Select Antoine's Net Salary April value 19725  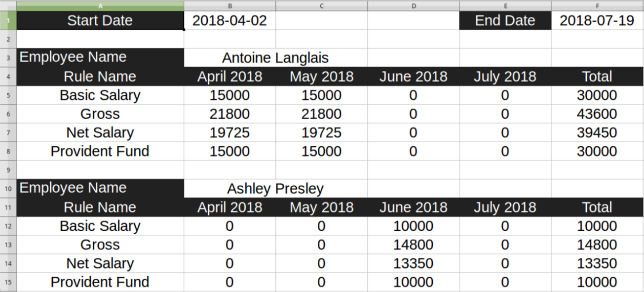coord(229,133)
